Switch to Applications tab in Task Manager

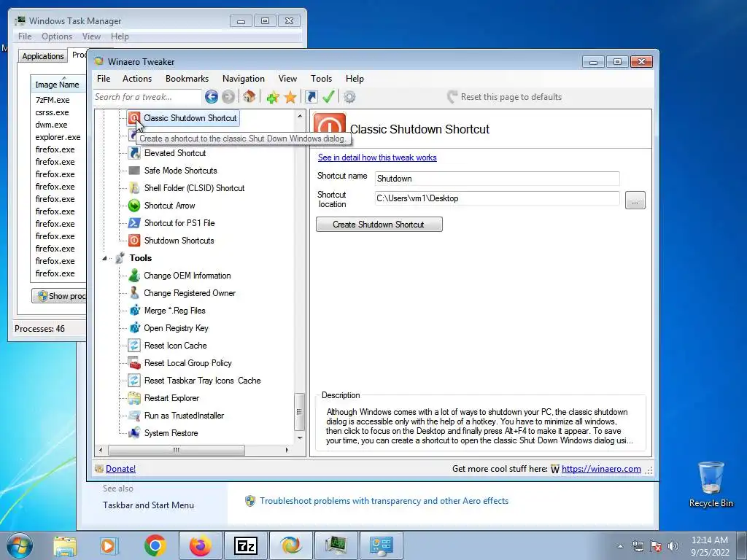click(x=43, y=55)
